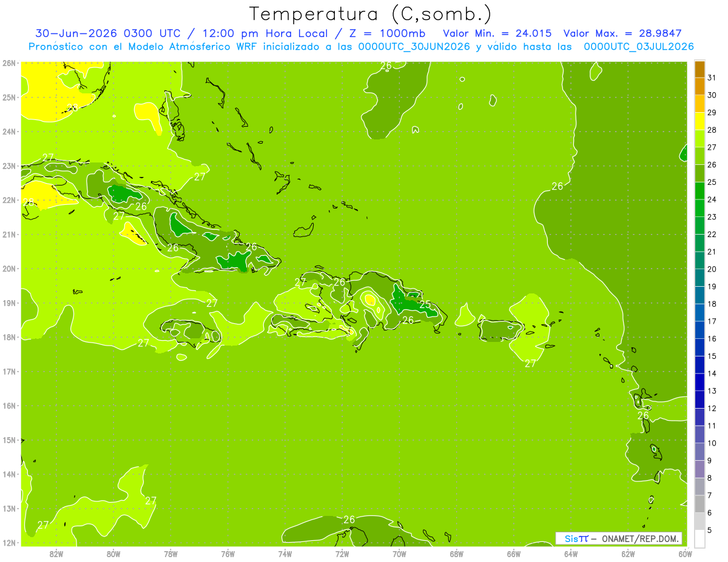Click the 16N latitude axis label
Screen dimensions: 728x562
(x=9, y=406)
